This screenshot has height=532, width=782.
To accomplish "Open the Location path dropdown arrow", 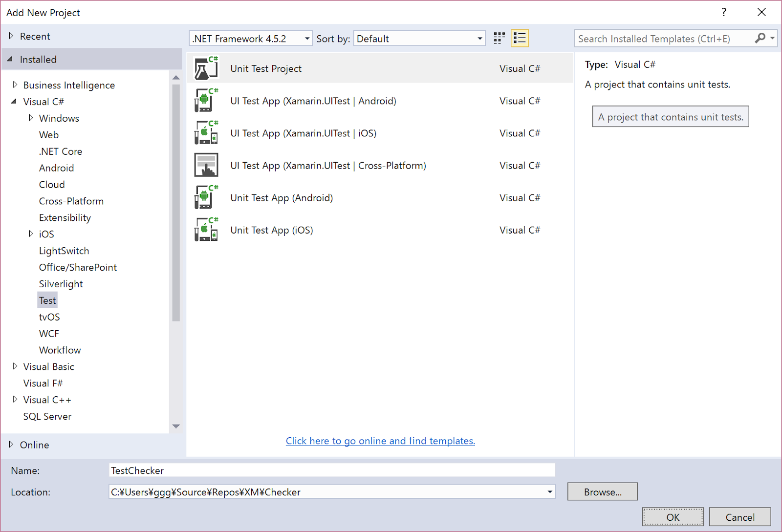I will pyautogui.click(x=550, y=492).
